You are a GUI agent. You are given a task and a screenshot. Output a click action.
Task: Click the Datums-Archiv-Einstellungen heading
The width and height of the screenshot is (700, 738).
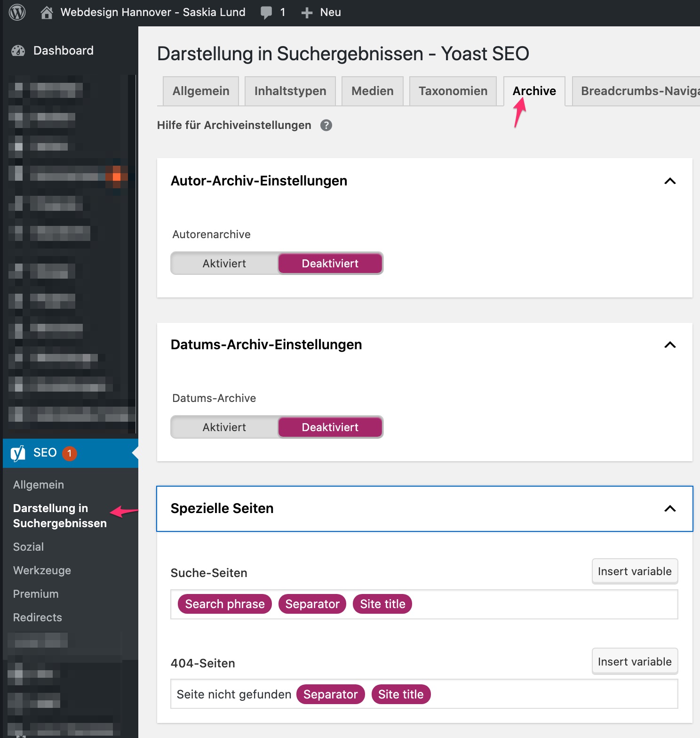coord(266,345)
